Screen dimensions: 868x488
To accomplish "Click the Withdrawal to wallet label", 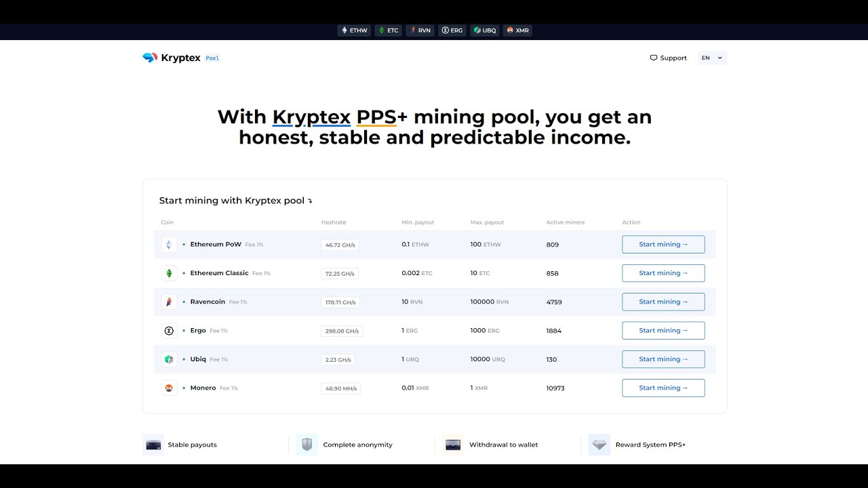I will [x=504, y=445].
